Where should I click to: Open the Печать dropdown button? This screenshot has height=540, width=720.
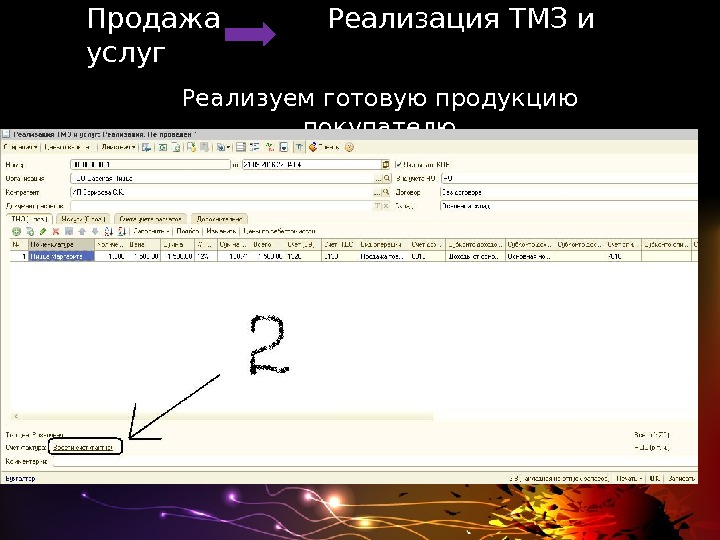coord(629,478)
